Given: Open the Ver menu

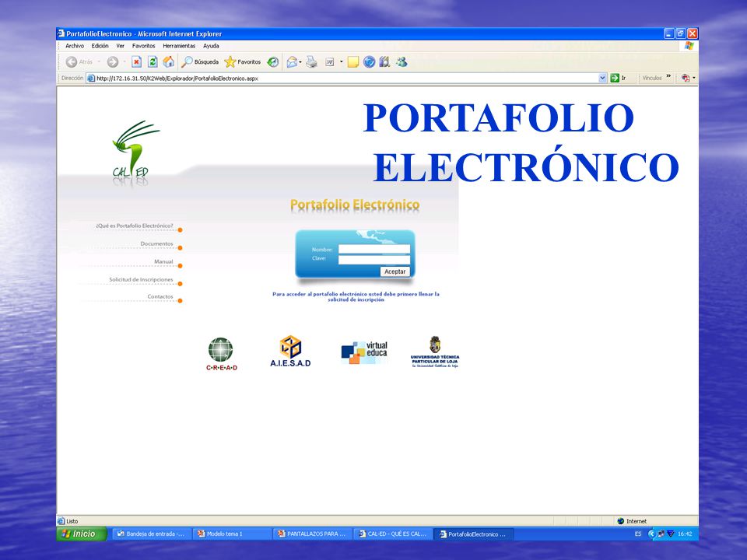Looking at the screenshot, I should 120,46.
